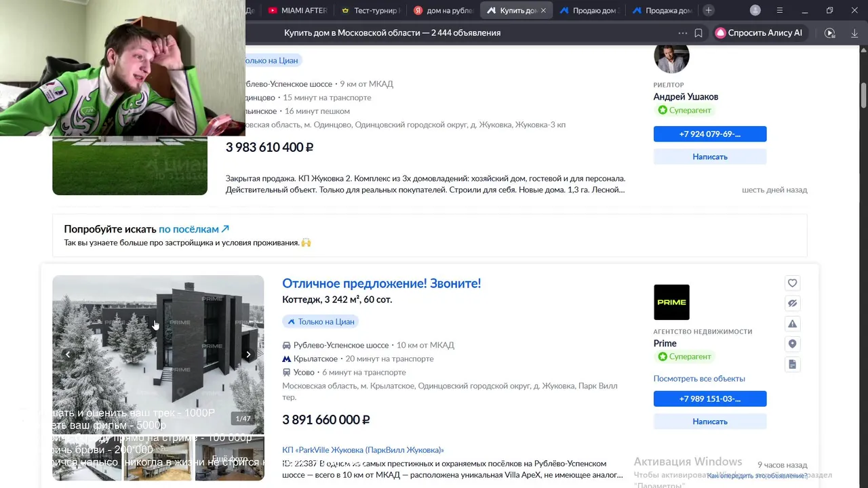Click the 'Крылатское' metro station text
The width and height of the screenshot is (868, 488).
click(x=315, y=359)
